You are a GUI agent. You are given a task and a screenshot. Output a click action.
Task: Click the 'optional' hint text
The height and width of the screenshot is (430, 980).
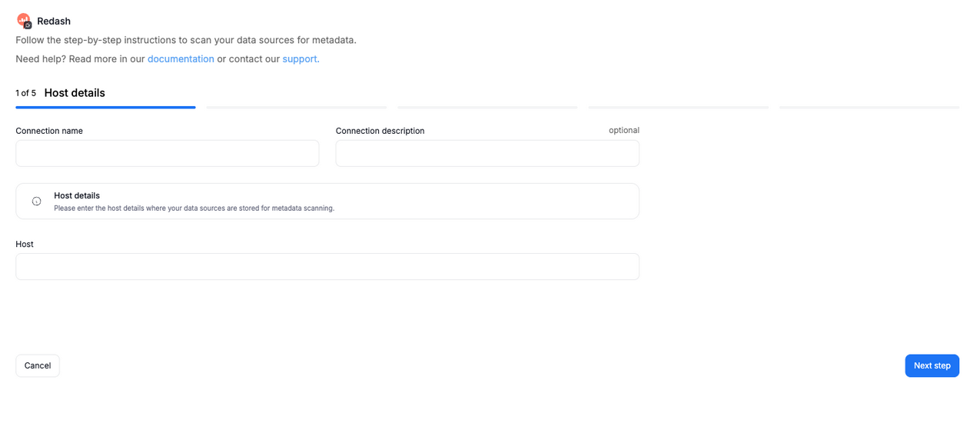pyautogui.click(x=624, y=130)
